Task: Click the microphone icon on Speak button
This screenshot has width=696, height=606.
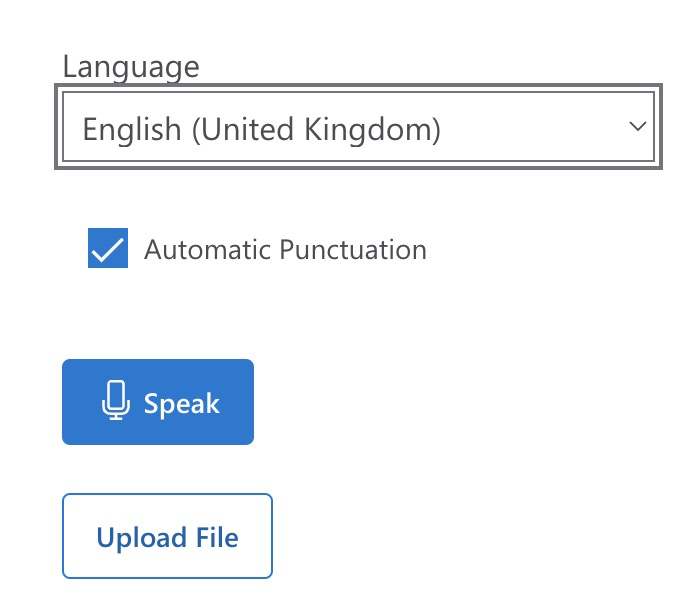Action: (116, 401)
